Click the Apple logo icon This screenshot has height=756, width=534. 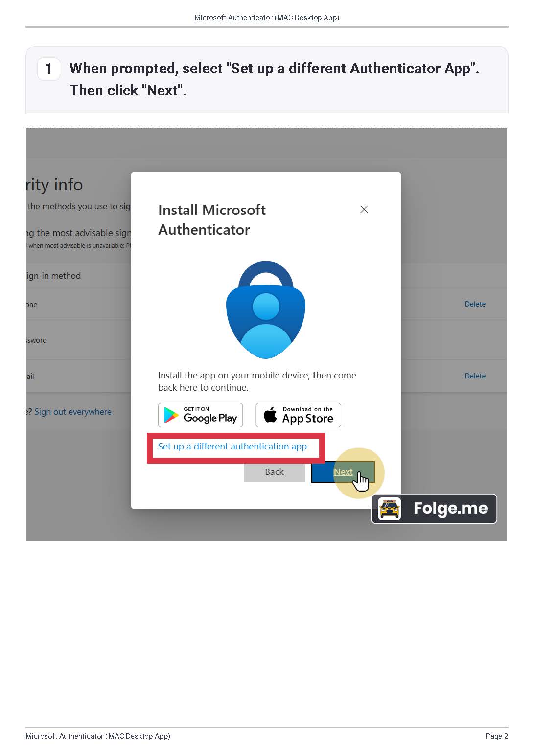[270, 414]
